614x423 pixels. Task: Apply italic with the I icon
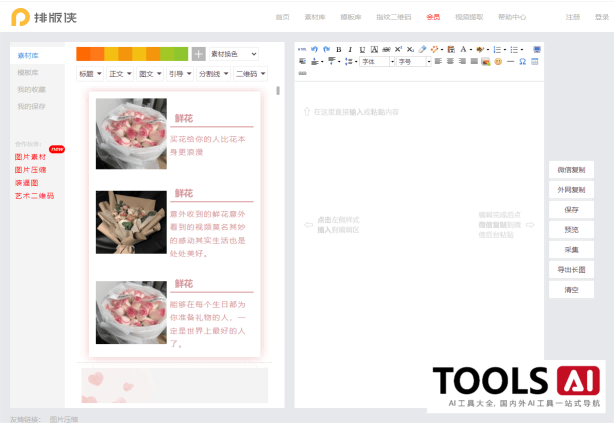coord(350,49)
